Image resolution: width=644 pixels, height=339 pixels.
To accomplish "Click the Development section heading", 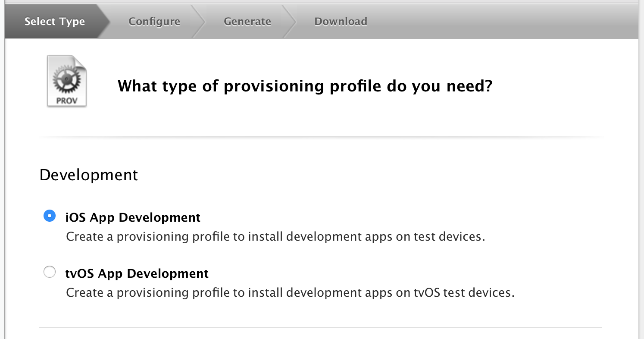I will point(89,176).
